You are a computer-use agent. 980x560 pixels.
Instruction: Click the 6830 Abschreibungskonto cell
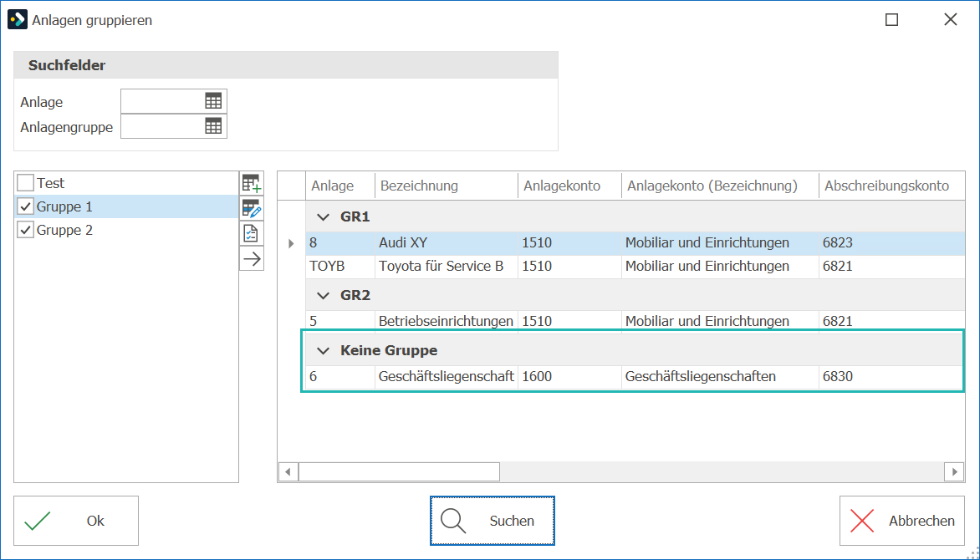click(x=892, y=376)
